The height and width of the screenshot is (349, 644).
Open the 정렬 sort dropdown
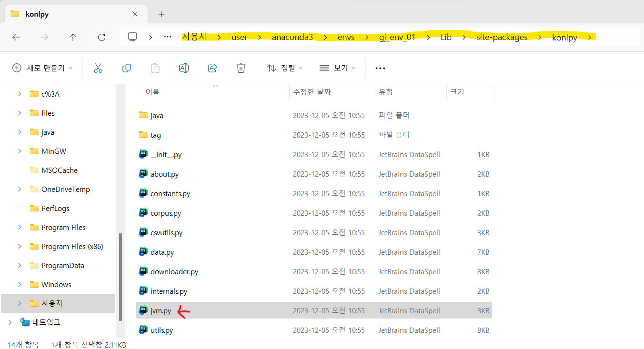(285, 68)
